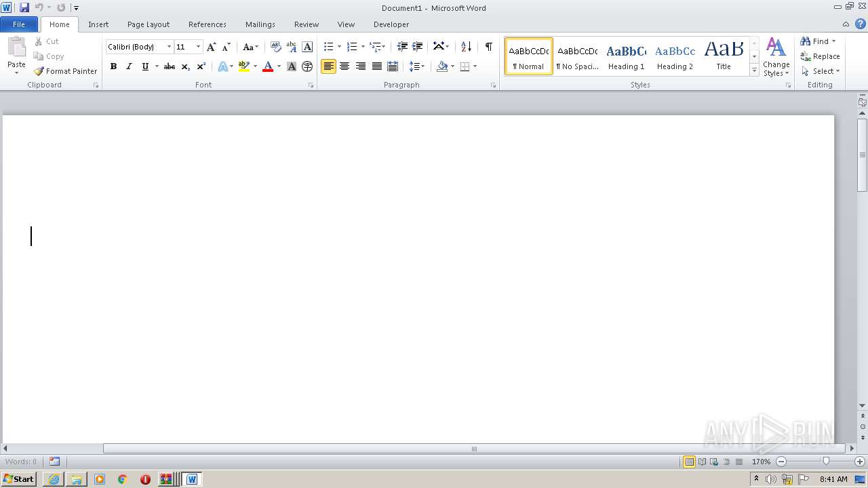The image size is (868, 488).
Task: Toggle Bold formatting
Action: click(x=113, y=66)
